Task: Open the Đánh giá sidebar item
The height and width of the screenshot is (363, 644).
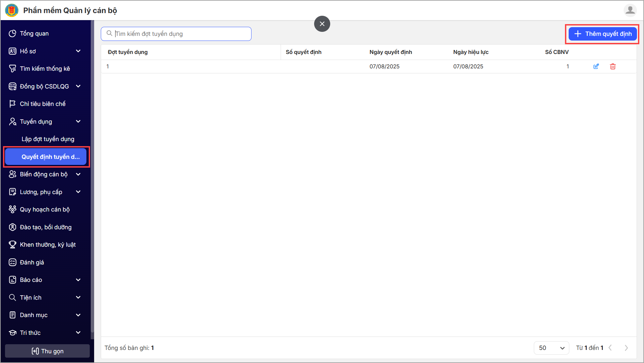Action: [32, 262]
